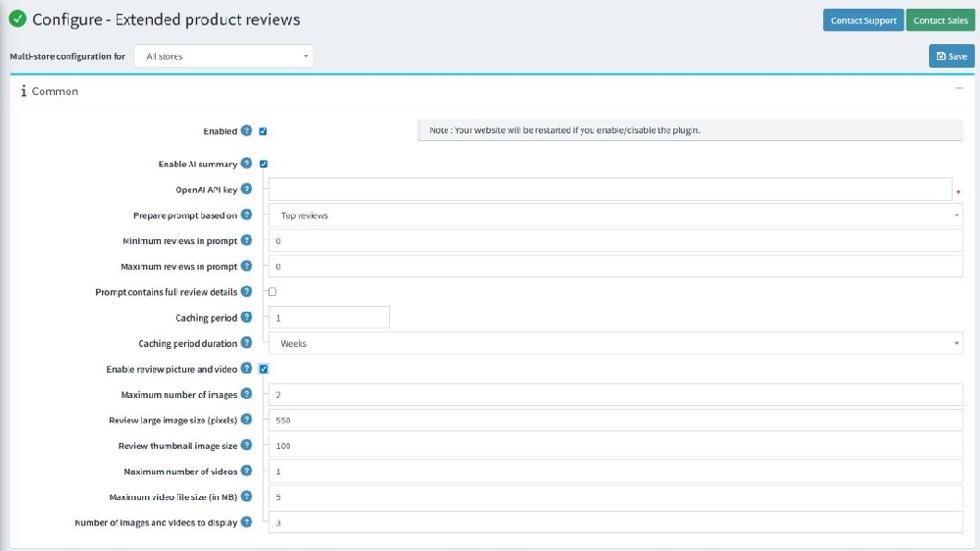Viewport: 980px width, 551px height.
Task: Click the website restart note text
Action: point(564,130)
